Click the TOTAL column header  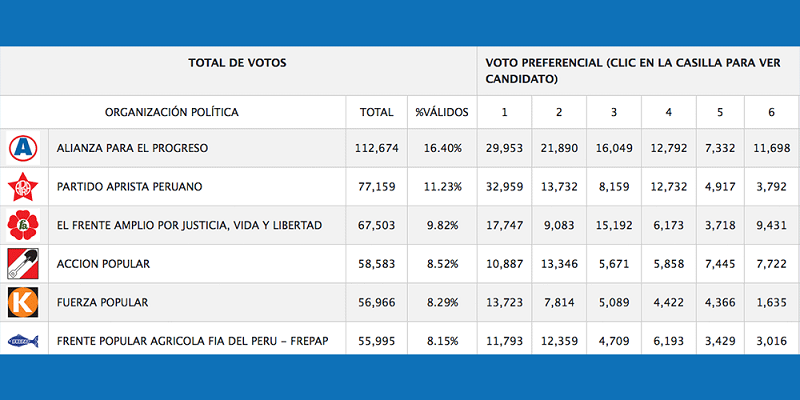pyautogui.click(x=376, y=112)
